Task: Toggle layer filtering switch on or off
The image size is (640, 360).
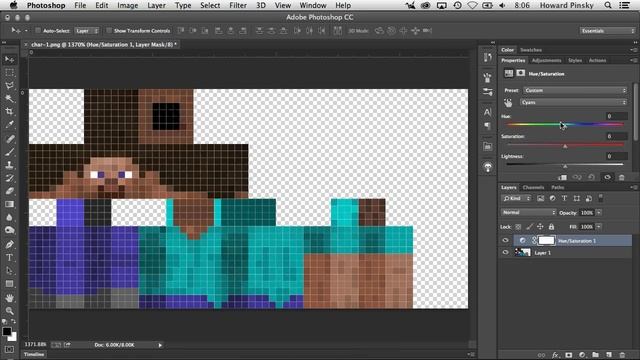Action: point(600,198)
